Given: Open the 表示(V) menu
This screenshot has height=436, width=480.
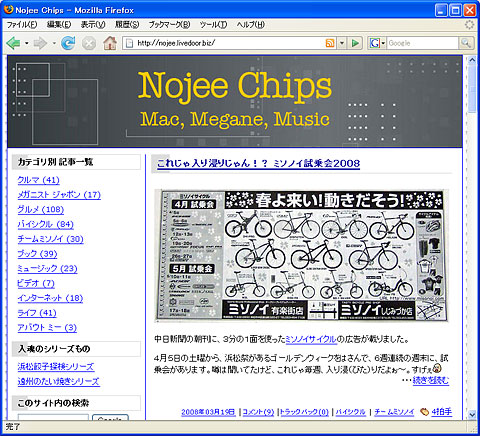Looking at the screenshot, I should pos(93,25).
